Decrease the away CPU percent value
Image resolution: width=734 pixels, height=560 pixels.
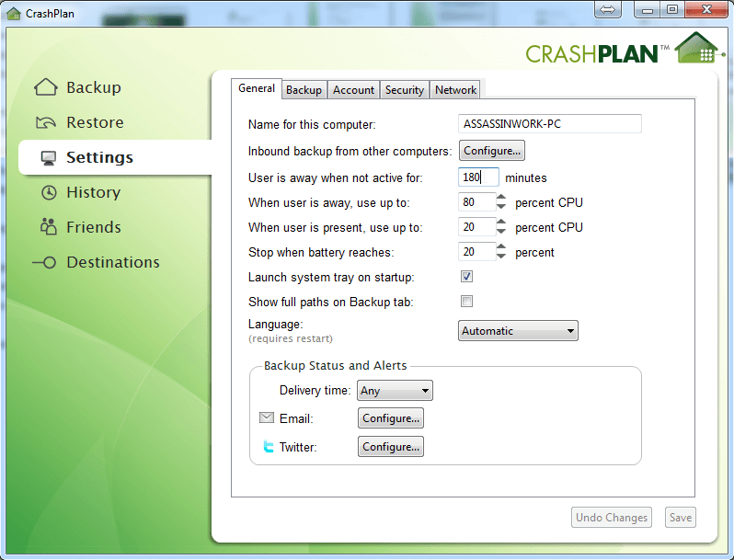501,206
